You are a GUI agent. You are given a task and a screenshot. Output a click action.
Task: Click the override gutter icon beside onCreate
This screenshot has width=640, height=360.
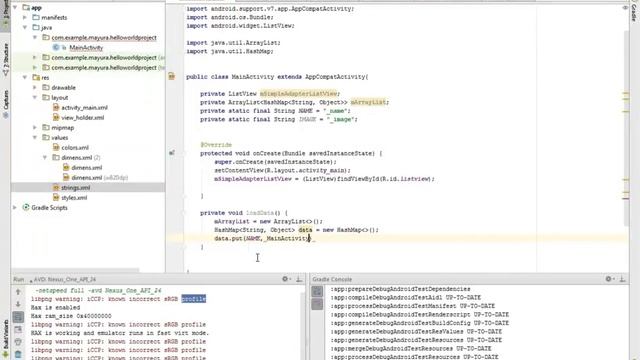pyautogui.click(x=172, y=153)
